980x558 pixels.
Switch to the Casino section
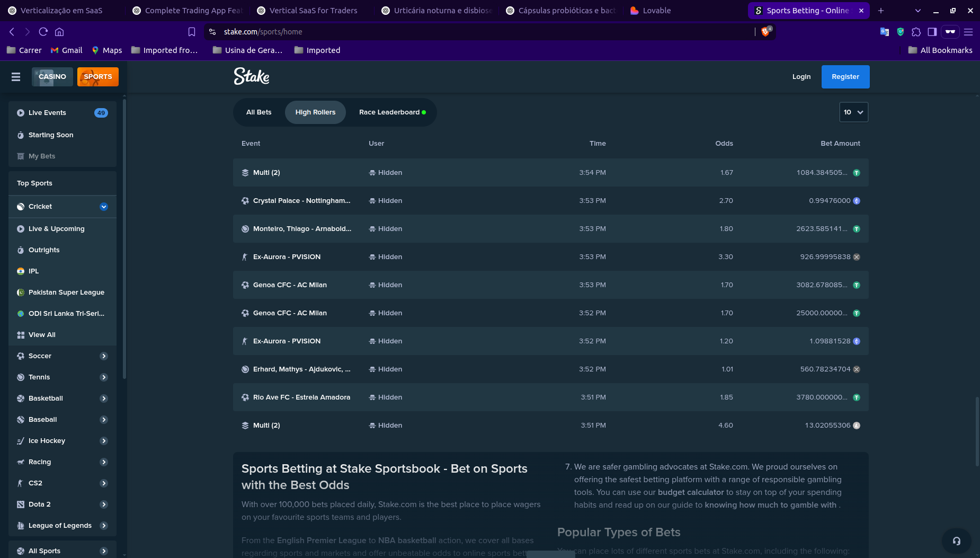click(x=52, y=77)
